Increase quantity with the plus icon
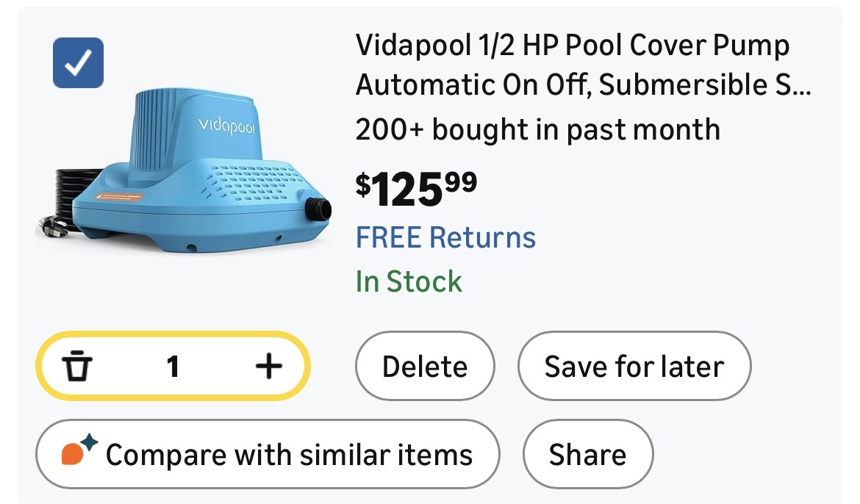Image resolution: width=860 pixels, height=504 pixels. pos(268,366)
